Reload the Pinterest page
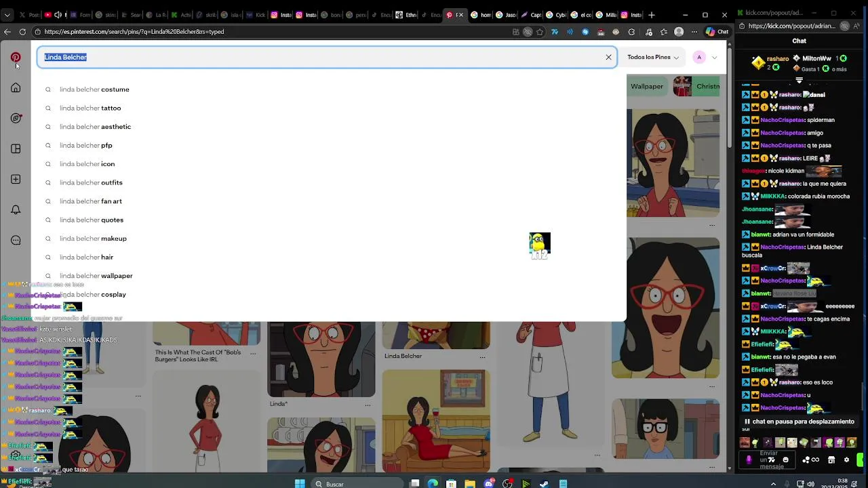Screen dimensions: 868x488 [x=22, y=32]
